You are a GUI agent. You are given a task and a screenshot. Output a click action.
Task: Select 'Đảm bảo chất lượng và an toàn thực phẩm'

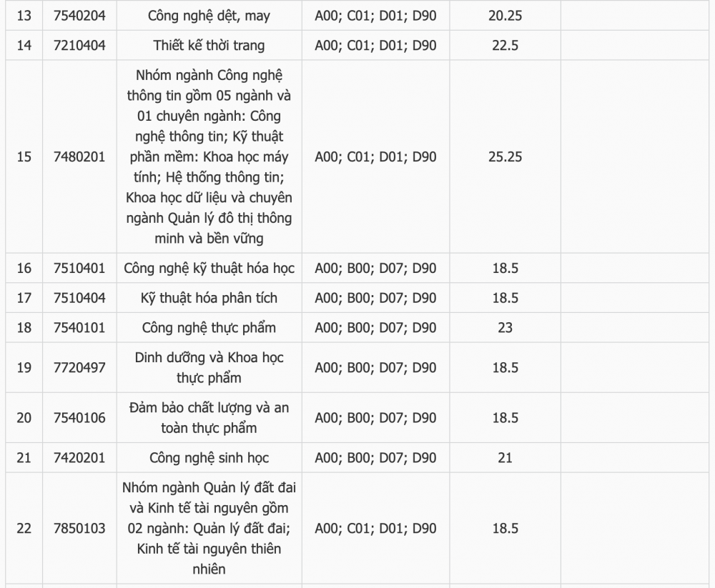pos(209,418)
